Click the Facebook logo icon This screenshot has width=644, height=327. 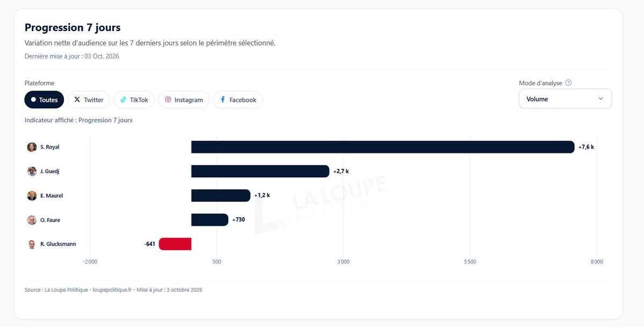(223, 100)
